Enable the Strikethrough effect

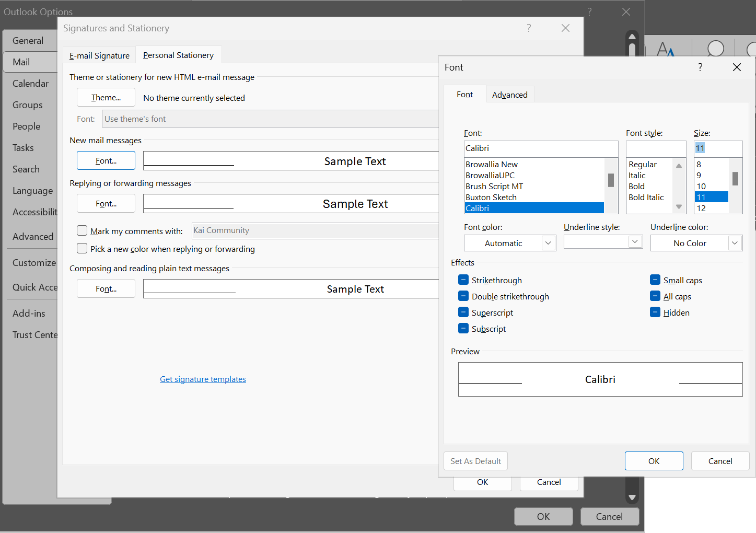point(463,280)
